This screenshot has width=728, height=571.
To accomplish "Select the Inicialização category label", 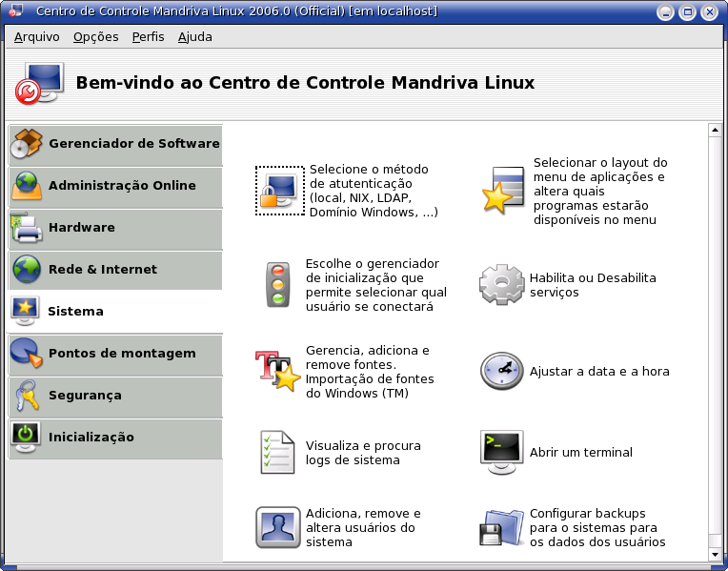I will (91, 437).
